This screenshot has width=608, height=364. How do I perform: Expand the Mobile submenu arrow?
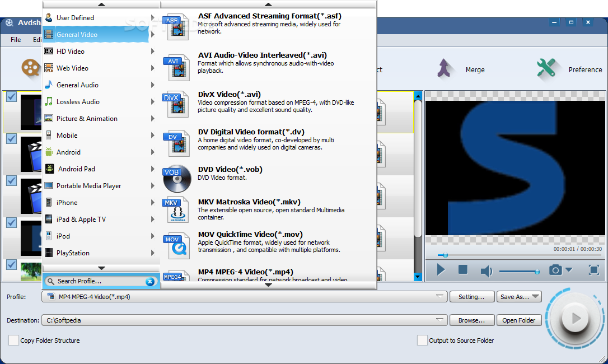click(x=153, y=135)
